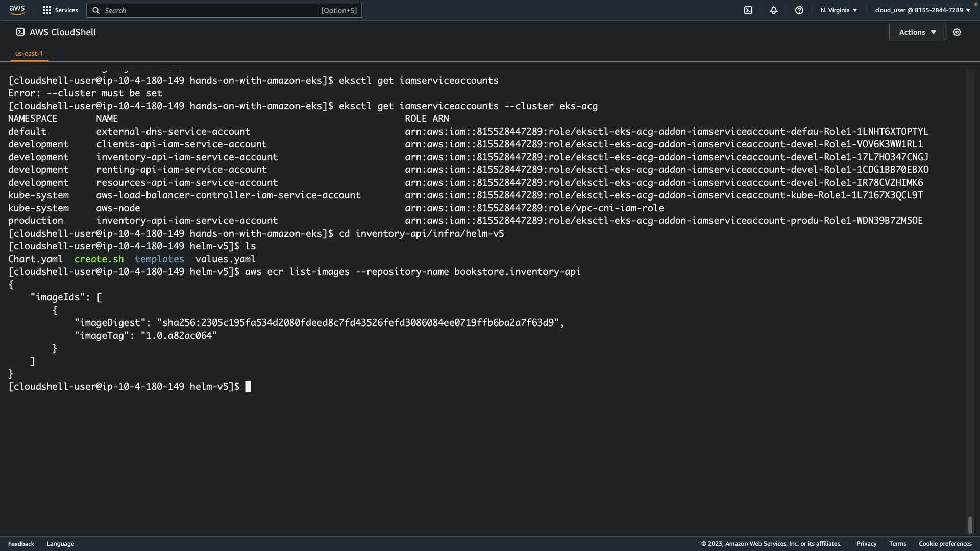Open the Actions dropdown menu
Image resolution: width=980 pixels, height=551 pixels.
[917, 32]
